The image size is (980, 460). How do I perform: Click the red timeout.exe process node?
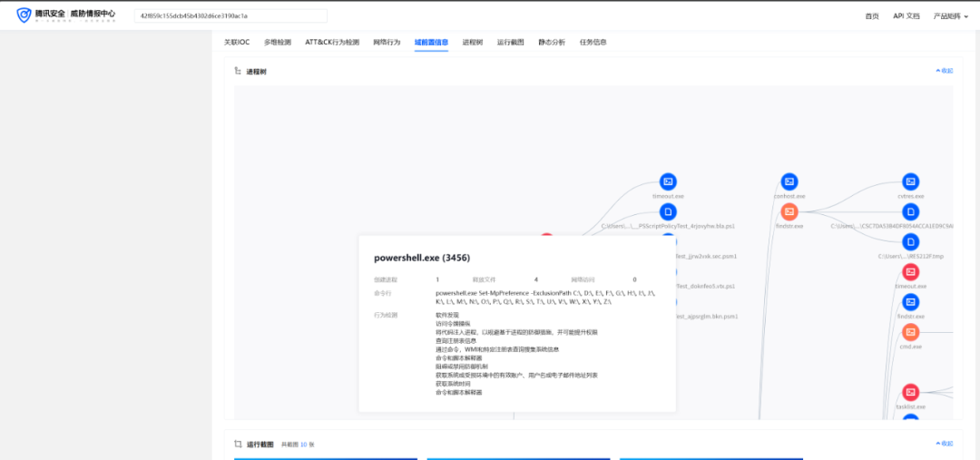(x=911, y=272)
